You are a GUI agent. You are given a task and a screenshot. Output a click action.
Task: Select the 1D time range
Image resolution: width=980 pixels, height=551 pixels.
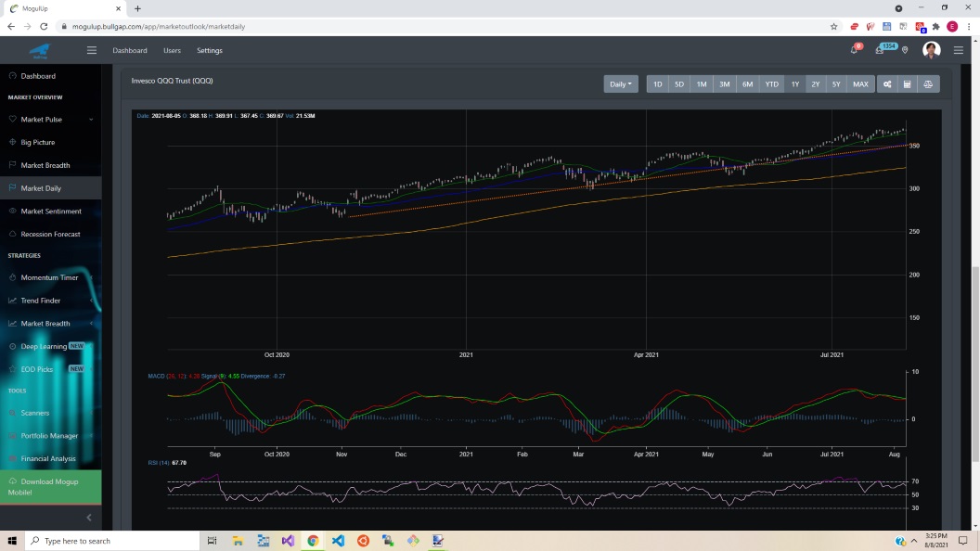[657, 84]
